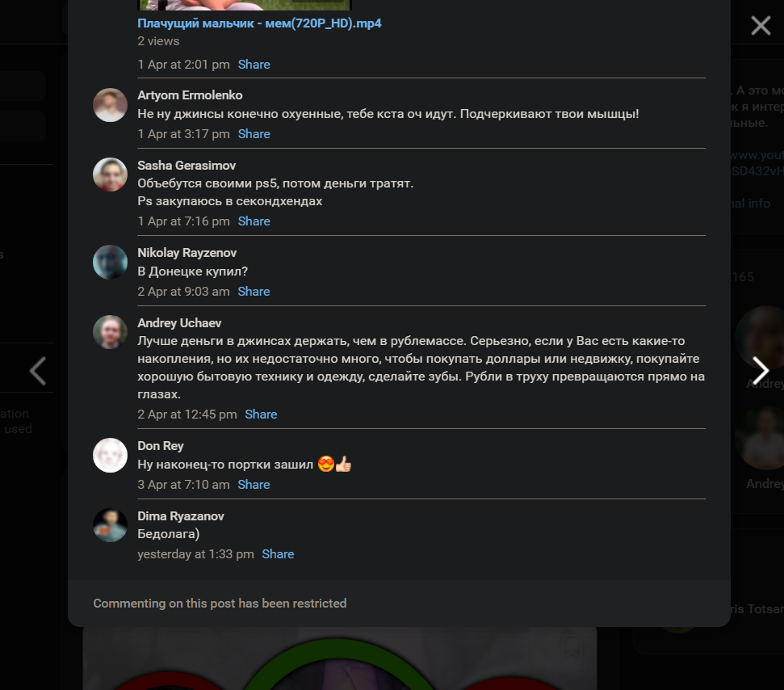Share Artyom Ermolenko's comment
This screenshot has width=784, height=690.
254,134
